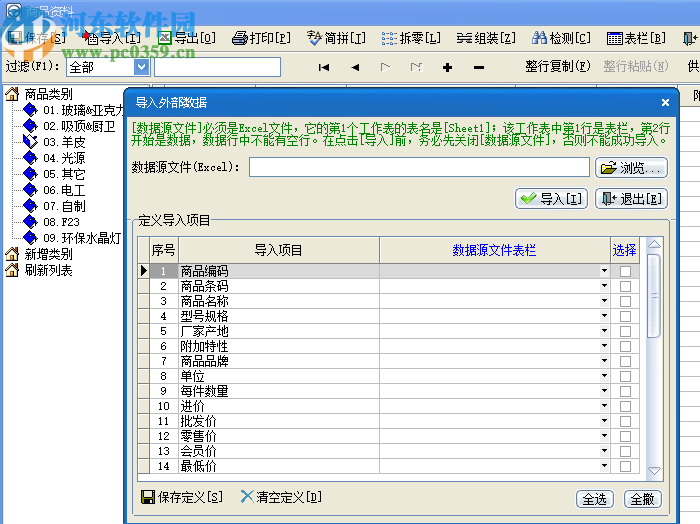
Task: Click the 检测[C] binoculars icon
Action: pos(539,38)
